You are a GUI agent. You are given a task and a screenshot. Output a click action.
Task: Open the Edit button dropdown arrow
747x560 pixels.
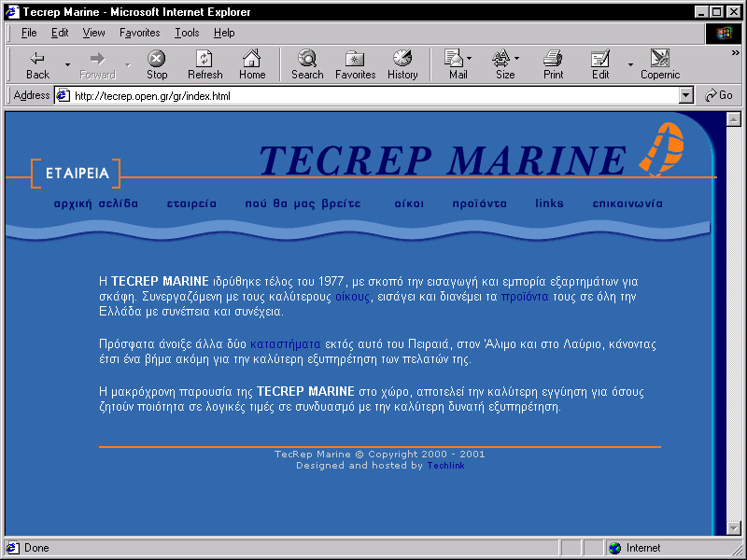point(631,64)
